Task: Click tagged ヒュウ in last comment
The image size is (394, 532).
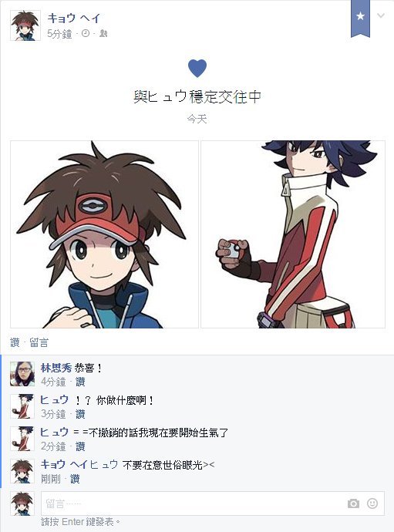Action: click(104, 464)
